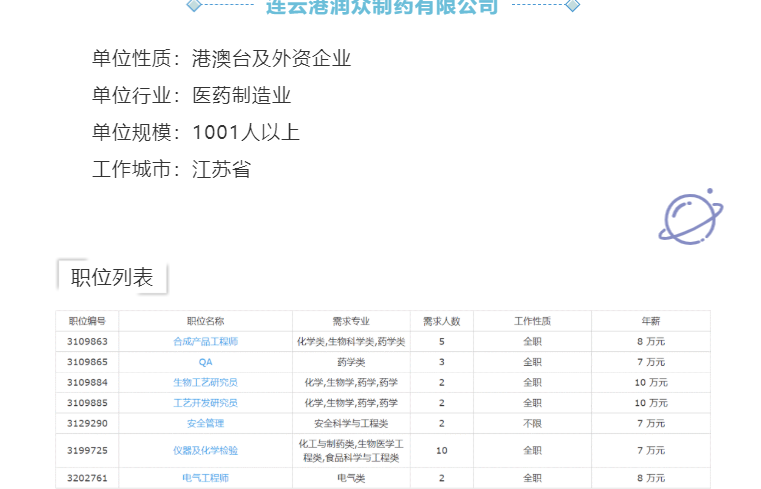Select job number 3199725
Screen dimensions: 761x489
pos(87,450)
